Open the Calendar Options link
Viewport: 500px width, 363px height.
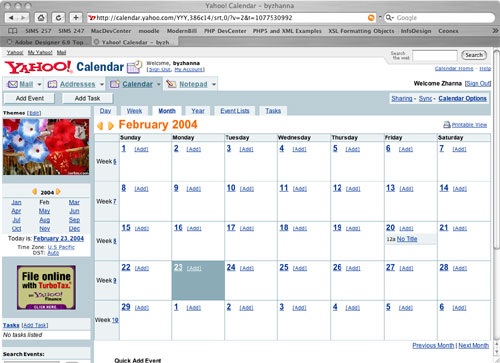(462, 98)
